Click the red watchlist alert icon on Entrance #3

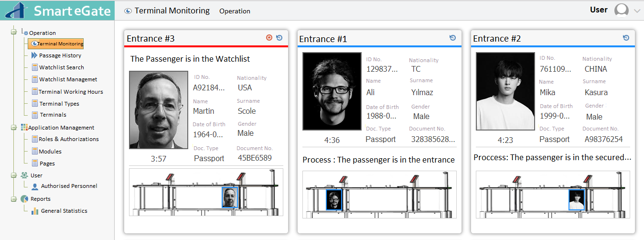click(269, 38)
